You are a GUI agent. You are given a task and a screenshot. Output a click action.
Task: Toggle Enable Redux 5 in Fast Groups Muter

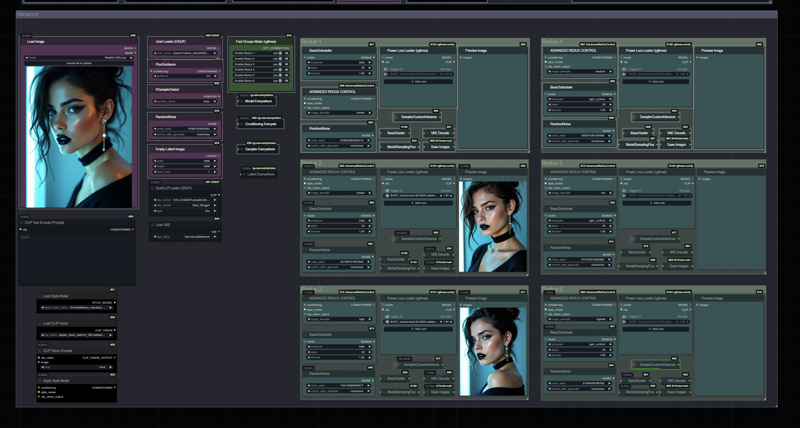280,75
